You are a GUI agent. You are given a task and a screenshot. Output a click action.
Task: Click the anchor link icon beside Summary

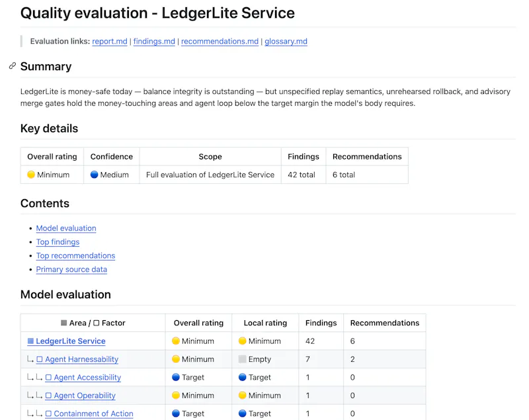13,65
